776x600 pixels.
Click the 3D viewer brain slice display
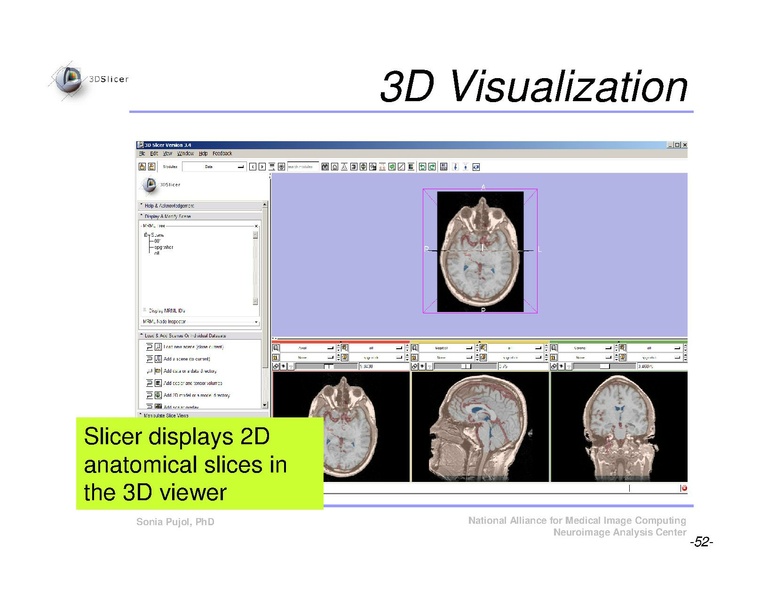480,251
